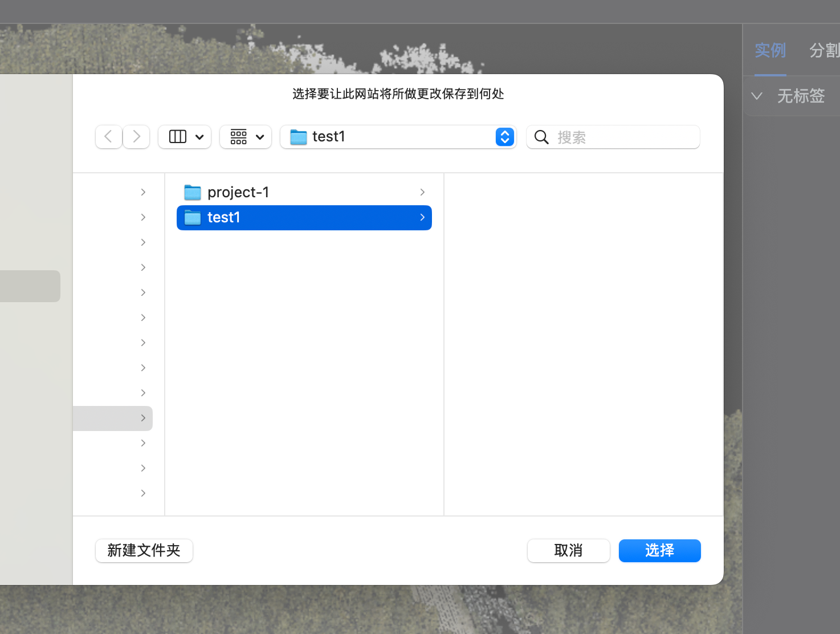Click the magnifier icon in the search field
Viewport: 840px width, 634px height.
tap(541, 137)
